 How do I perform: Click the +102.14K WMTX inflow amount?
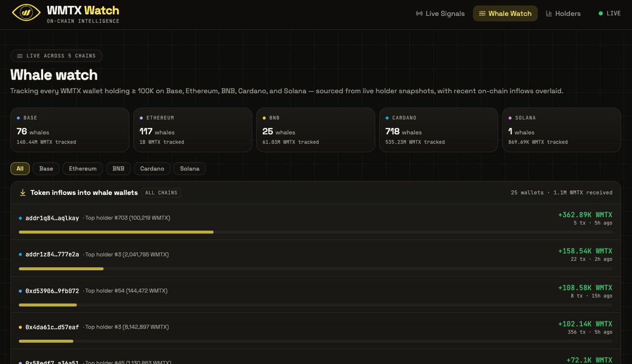[585, 324]
